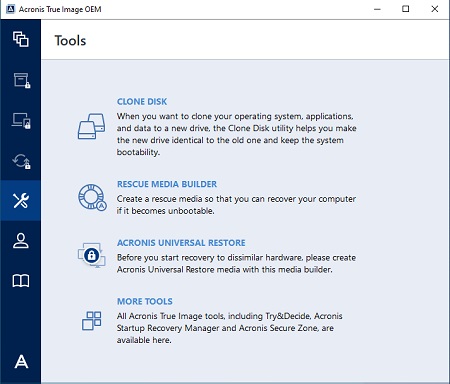Click the Rescue Media Builder lifebuoy icon
The height and width of the screenshot is (384, 450).
click(x=92, y=197)
